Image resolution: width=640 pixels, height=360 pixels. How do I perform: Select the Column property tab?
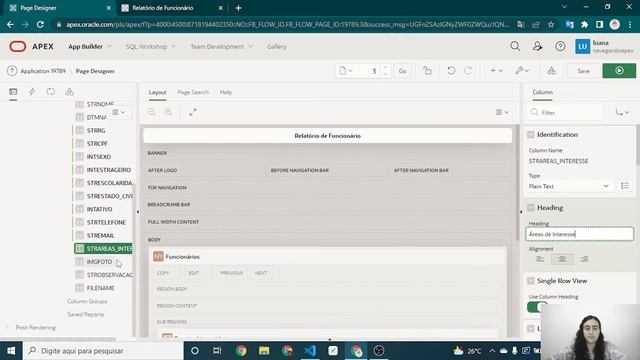(542, 92)
